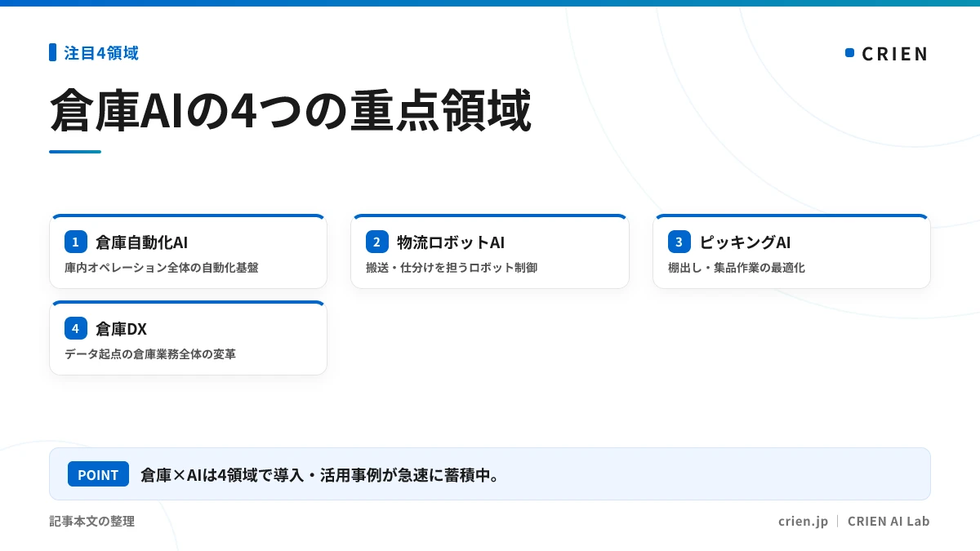Click the text 棚出し・集品作業の最適化
The height and width of the screenshot is (551, 980).
coord(737,268)
